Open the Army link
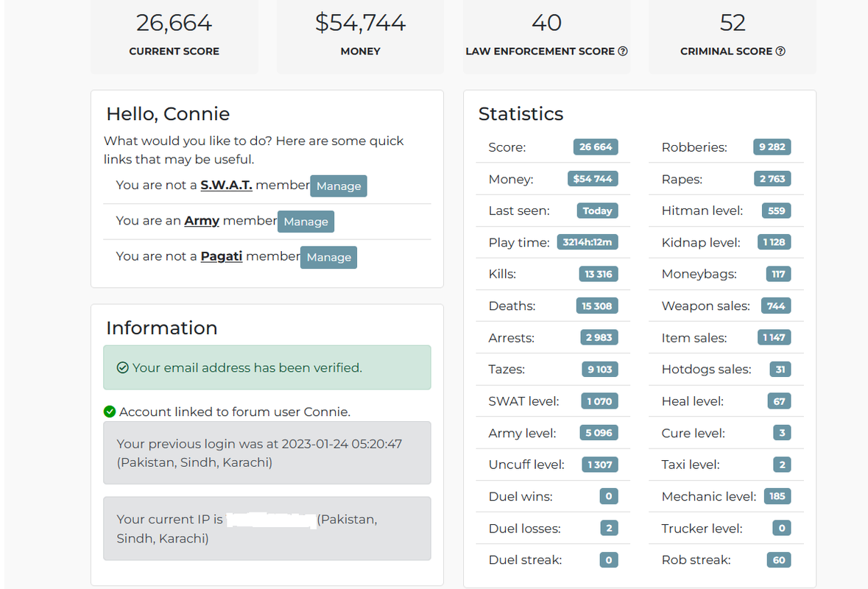 click(202, 220)
